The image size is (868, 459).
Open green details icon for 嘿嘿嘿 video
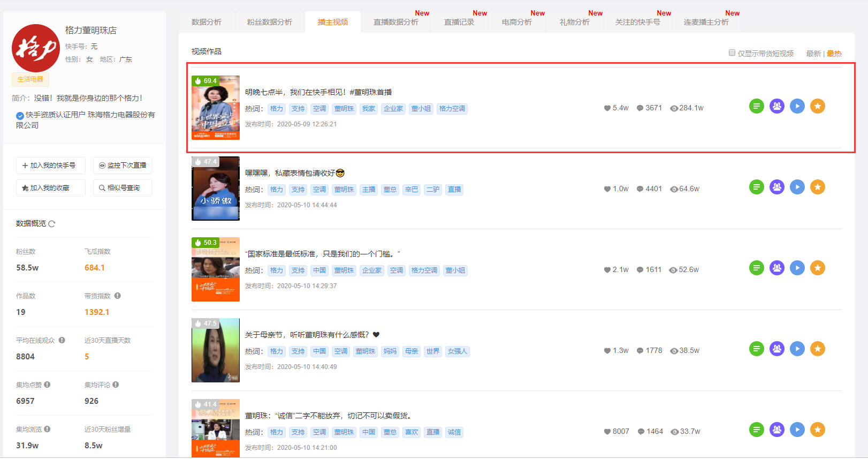coord(756,187)
